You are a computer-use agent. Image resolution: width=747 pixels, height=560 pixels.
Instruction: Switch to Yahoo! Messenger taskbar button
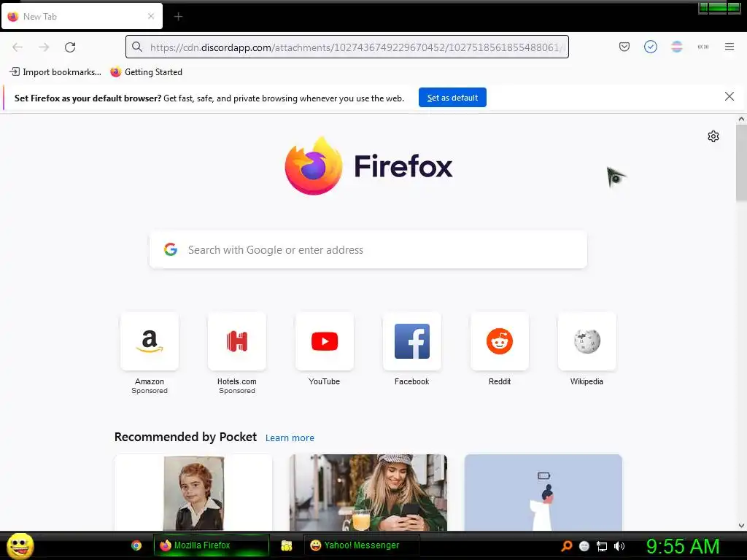pos(362,545)
